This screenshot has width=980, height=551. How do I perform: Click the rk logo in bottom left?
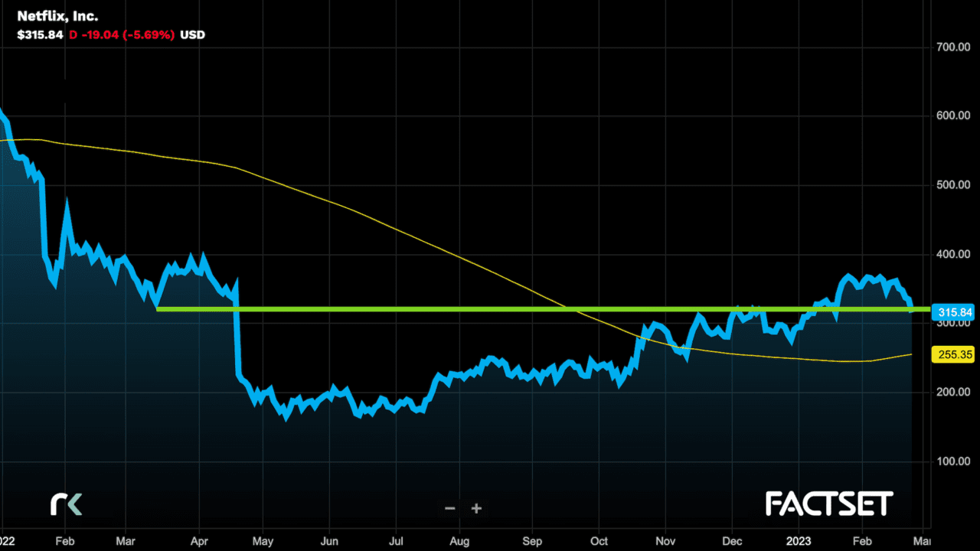pyautogui.click(x=66, y=504)
